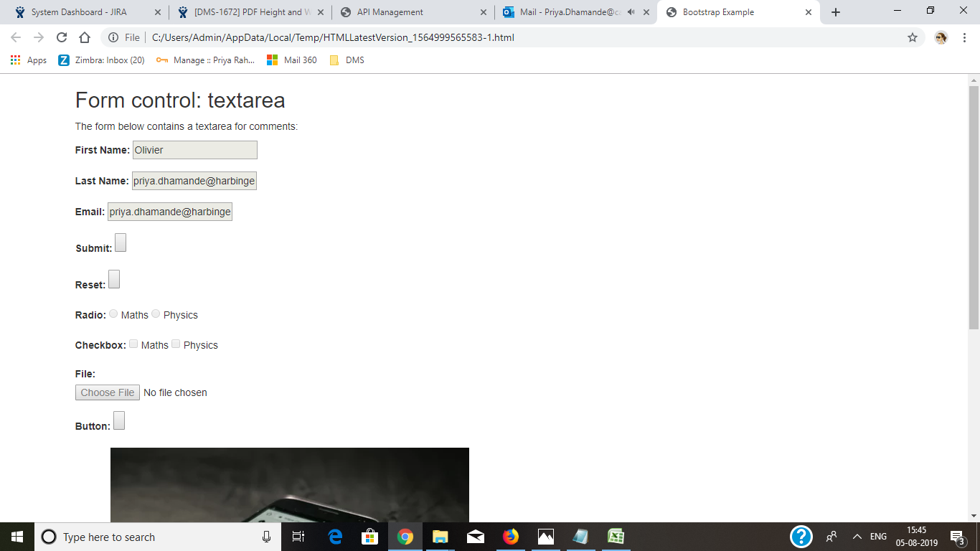Open the Notepad++ style taskbar icon
The width and height of the screenshot is (980, 551).
581,537
